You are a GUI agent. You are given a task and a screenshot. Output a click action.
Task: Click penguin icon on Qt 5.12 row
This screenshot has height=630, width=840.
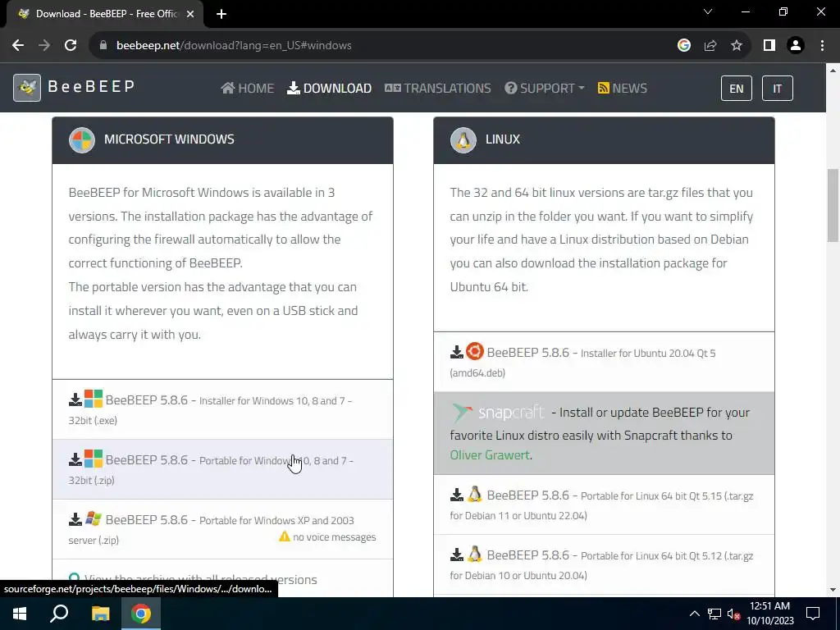coord(475,554)
